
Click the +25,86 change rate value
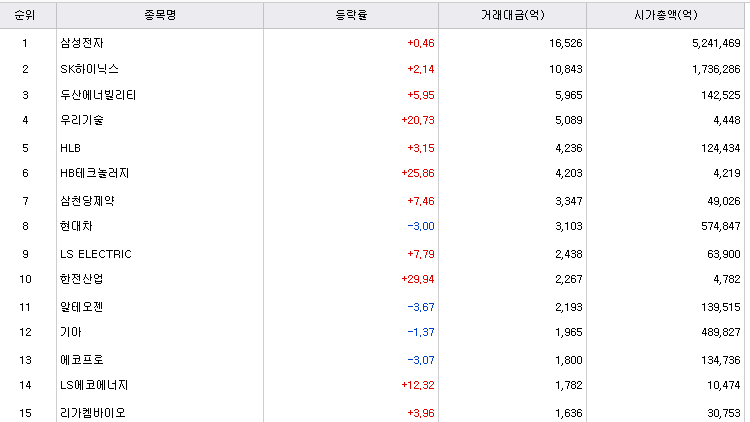point(418,173)
